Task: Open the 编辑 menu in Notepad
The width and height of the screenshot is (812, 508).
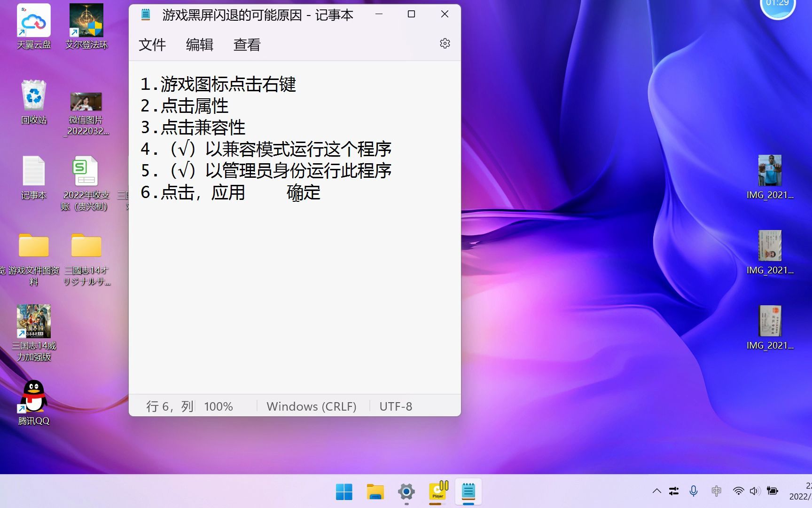Action: pos(200,45)
